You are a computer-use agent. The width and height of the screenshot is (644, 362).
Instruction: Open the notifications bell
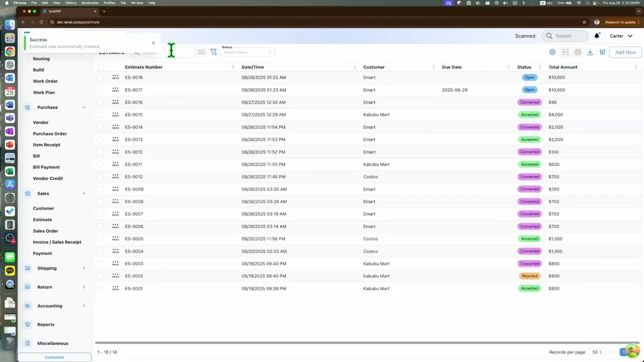[597, 36]
